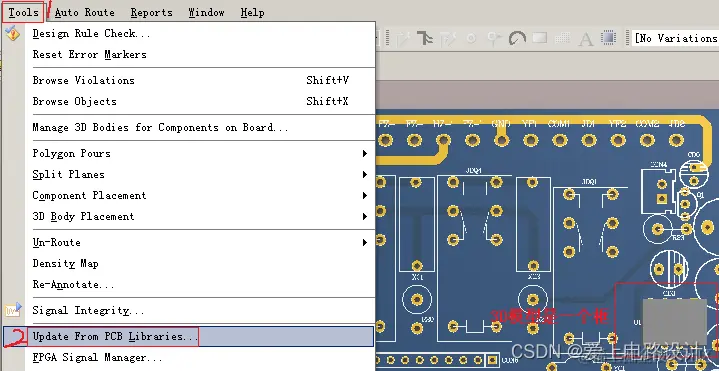Click the Design Rule Check warning icon

coord(12,33)
